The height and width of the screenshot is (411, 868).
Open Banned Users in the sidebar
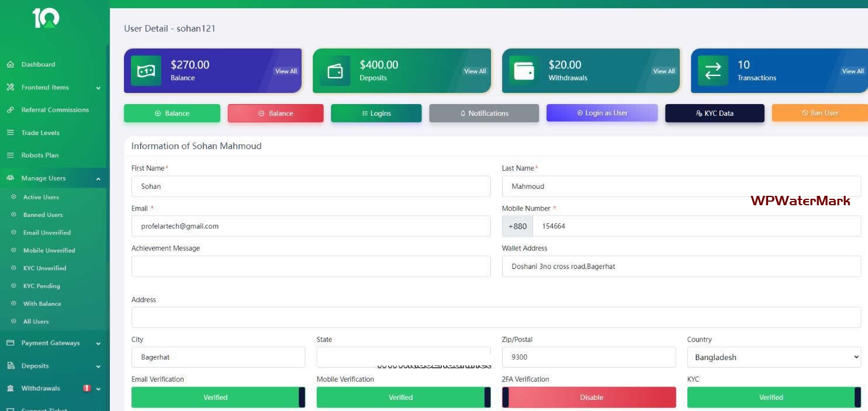43,215
